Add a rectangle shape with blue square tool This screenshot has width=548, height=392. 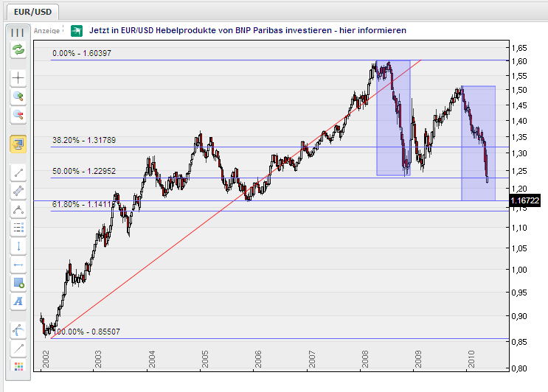(18, 283)
